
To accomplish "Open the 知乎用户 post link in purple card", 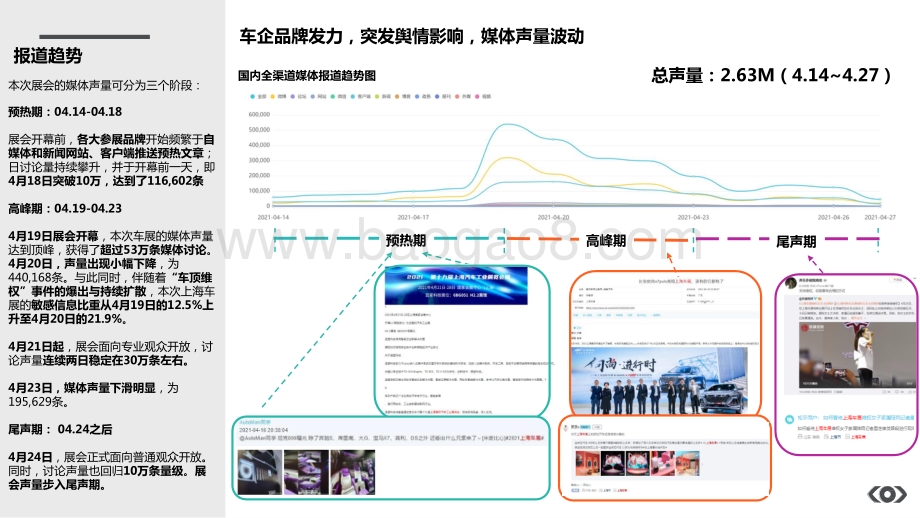I will (855, 418).
